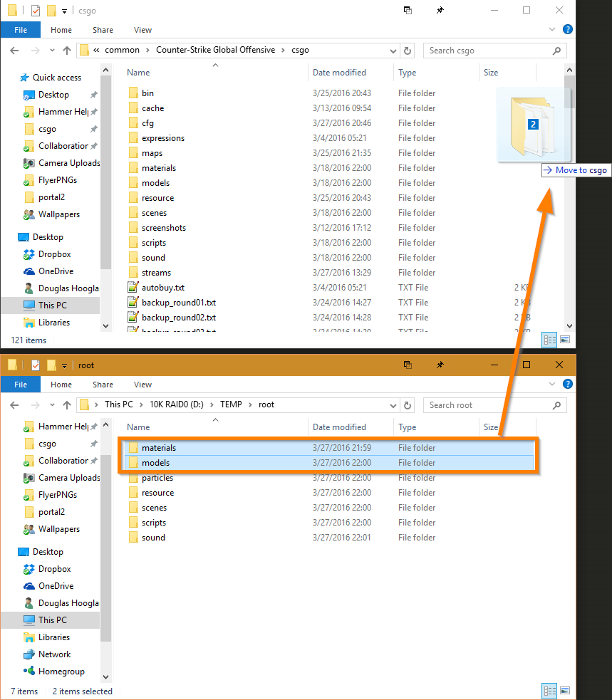Open recent locations dropdown in root window
Screen dimensions: 612x700
[x=52, y=405]
